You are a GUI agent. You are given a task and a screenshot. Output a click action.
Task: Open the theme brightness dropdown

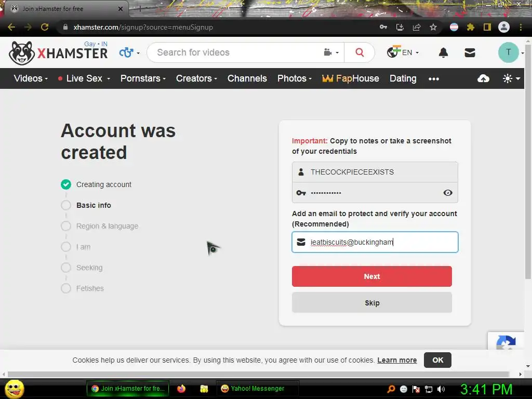511,79
